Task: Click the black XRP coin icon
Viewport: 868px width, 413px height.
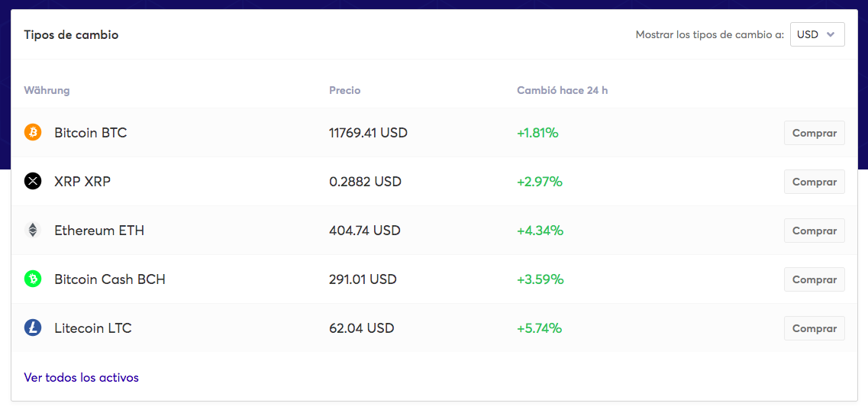Action: [33, 182]
